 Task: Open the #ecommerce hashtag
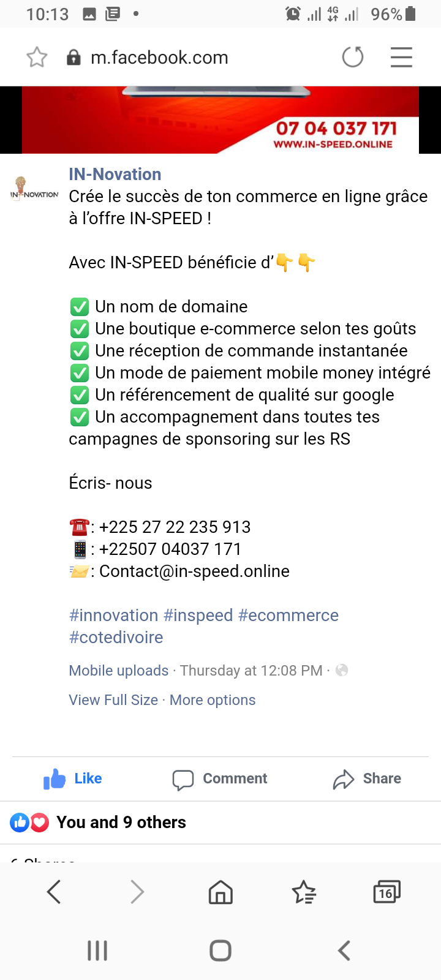click(x=288, y=615)
